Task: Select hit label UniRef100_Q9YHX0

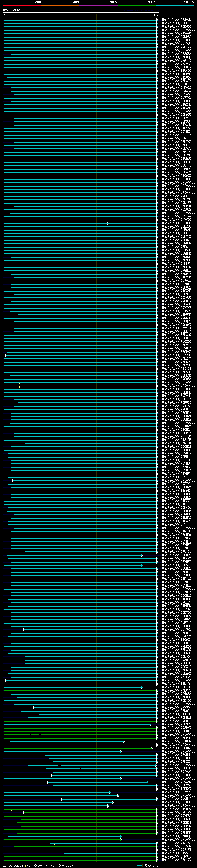Action: 177,284
